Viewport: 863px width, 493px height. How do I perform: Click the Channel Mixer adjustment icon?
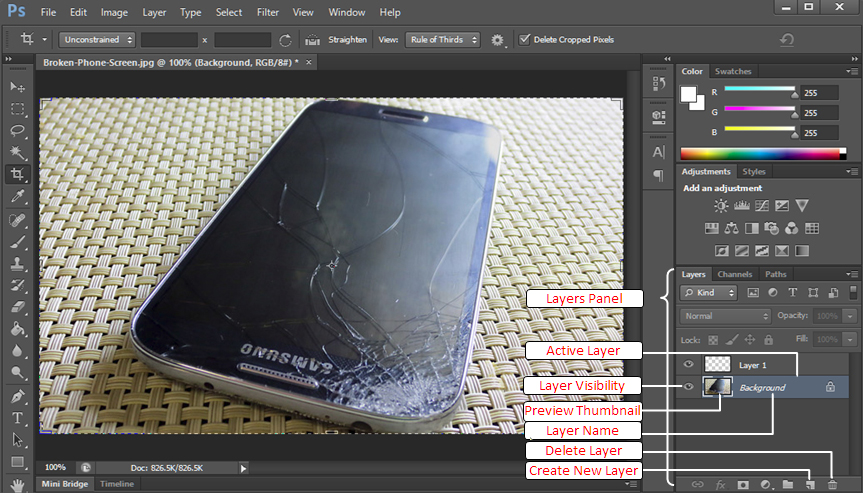tap(791, 228)
